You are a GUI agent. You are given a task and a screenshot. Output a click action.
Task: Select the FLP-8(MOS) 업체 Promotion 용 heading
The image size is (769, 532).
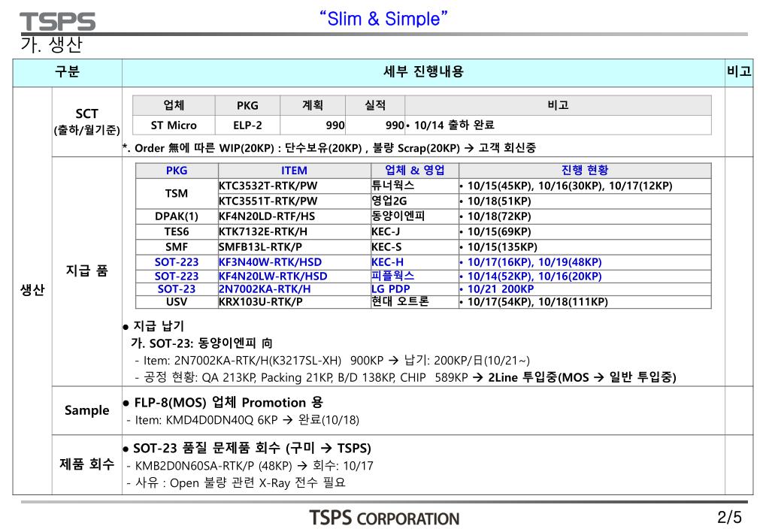point(223,403)
